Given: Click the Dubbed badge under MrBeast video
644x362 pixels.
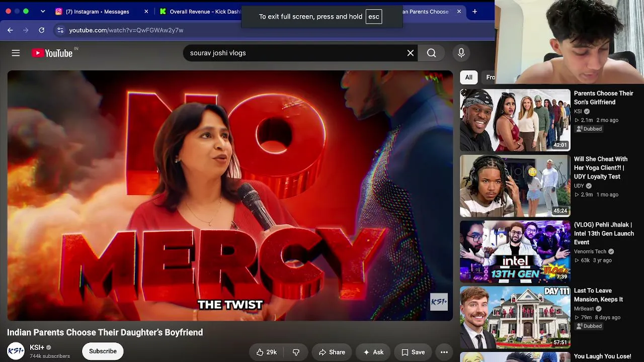Looking at the screenshot, I should pyautogui.click(x=589, y=326).
